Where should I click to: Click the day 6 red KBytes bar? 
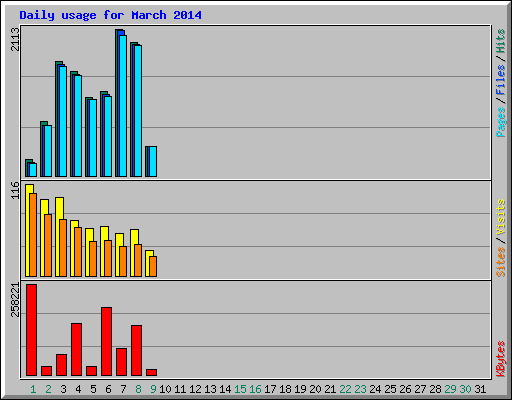[107, 342]
